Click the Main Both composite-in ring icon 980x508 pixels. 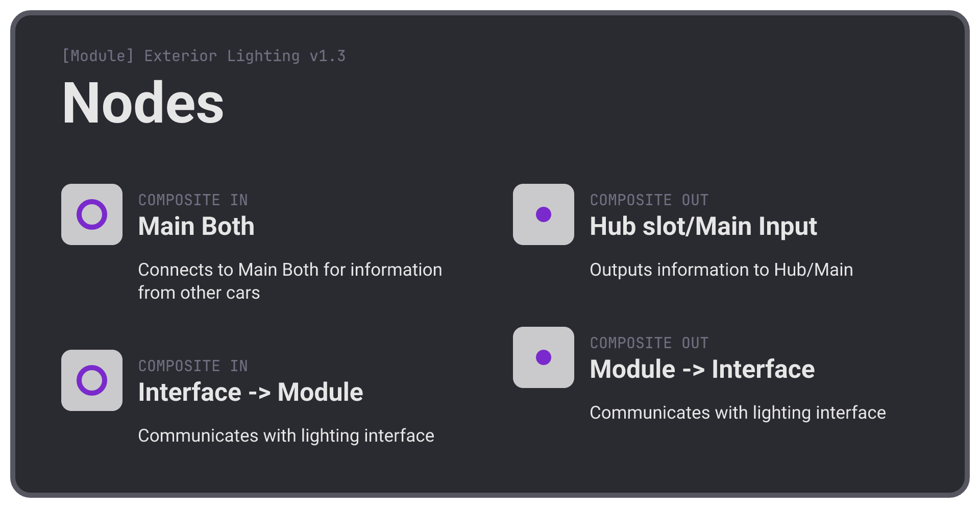tap(92, 214)
